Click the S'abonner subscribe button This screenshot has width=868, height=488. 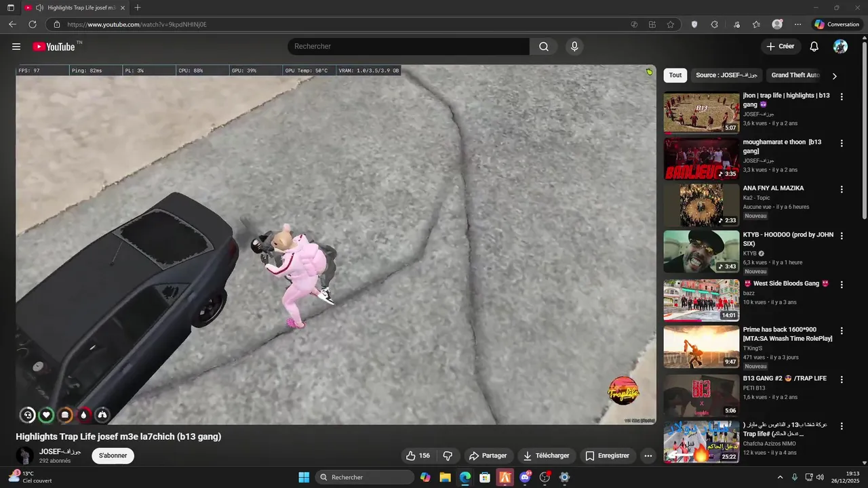(113, 455)
